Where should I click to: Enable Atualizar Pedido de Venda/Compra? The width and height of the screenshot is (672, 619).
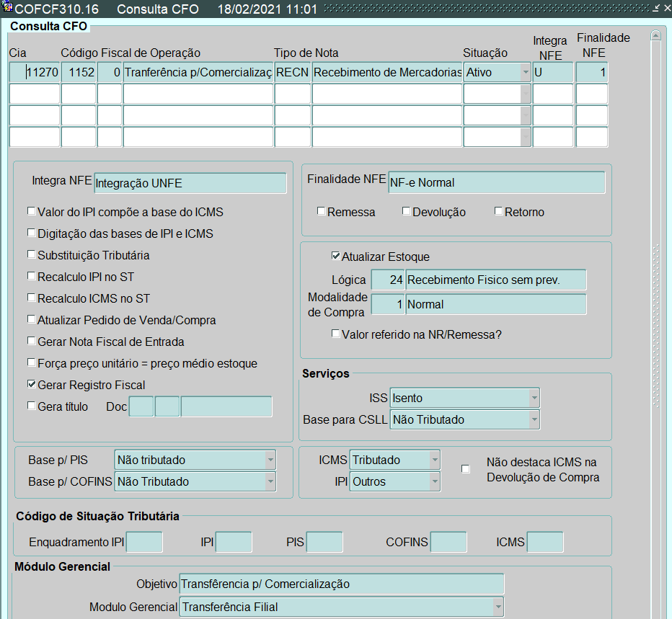click(31, 319)
